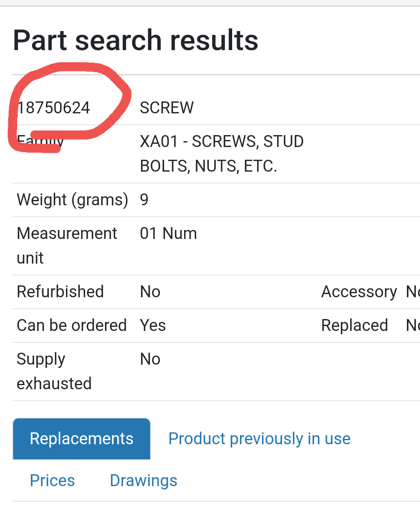
Task: Click the Weight (grams) label
Action: pyautogui.click(x=72, y=200)
